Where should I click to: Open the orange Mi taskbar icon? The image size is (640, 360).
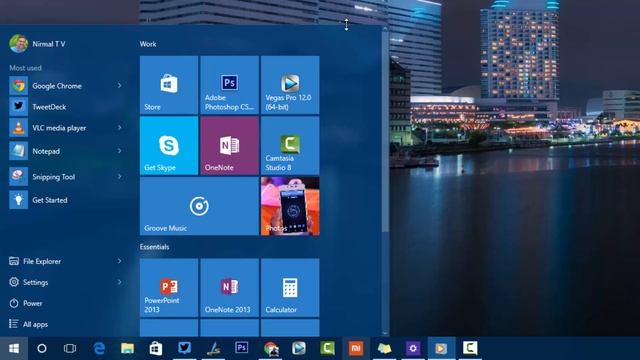tap(356, 348)
